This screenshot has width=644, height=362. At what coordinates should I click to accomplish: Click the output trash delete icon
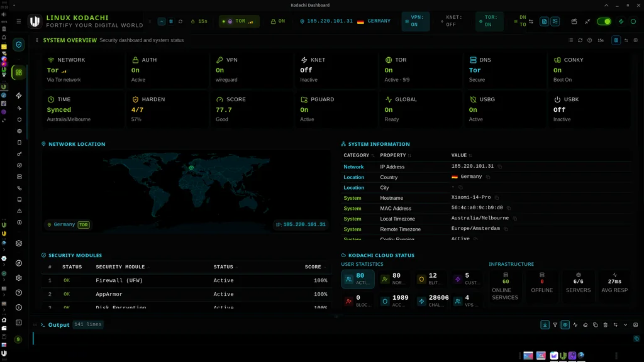[x=606, y=325]
